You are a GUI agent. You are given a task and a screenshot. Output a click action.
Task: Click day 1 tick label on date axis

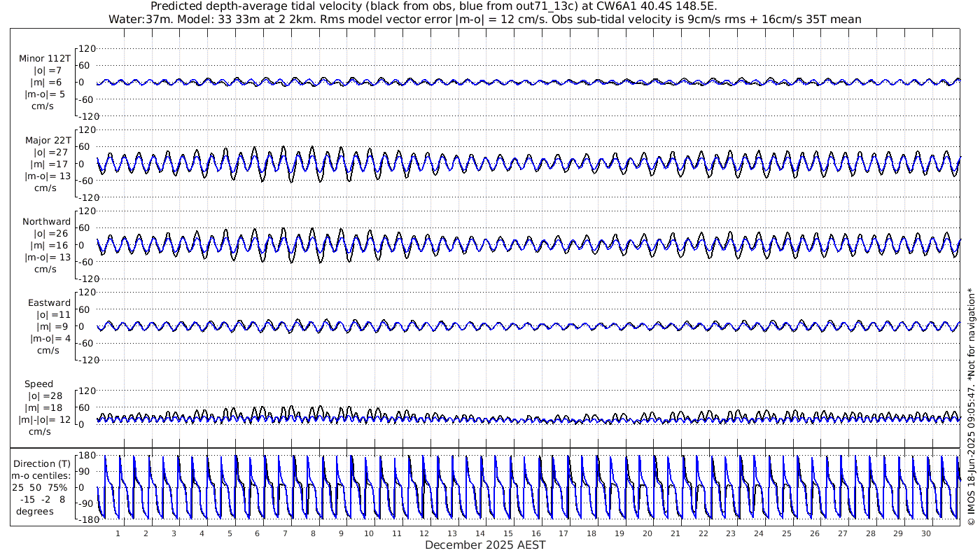click(x=118, y=533)
